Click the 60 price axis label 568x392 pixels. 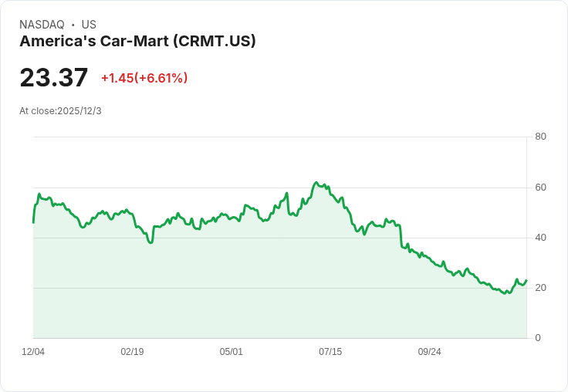click(x=540, y=188)
